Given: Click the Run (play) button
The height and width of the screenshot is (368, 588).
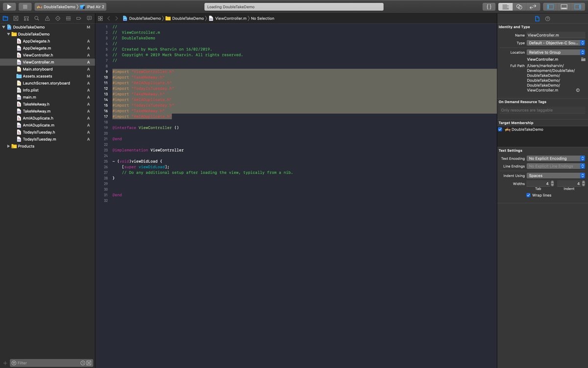Looking at the screenshot, I should pos(9,7).
